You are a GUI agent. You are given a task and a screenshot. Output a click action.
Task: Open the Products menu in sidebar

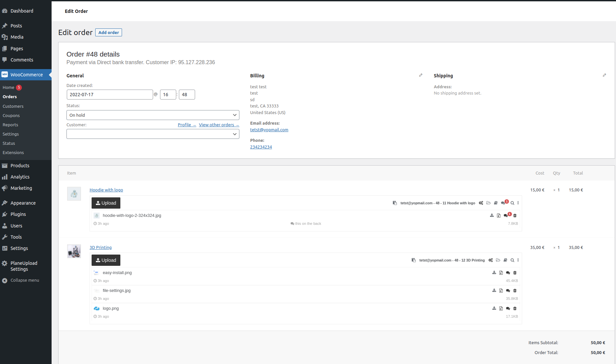[20, 166]
